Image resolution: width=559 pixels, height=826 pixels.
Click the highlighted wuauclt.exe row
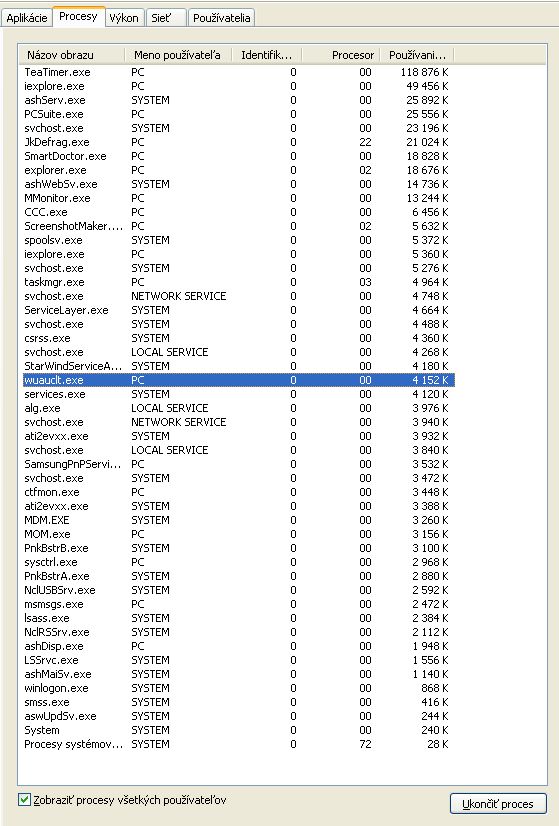point(239,380)
